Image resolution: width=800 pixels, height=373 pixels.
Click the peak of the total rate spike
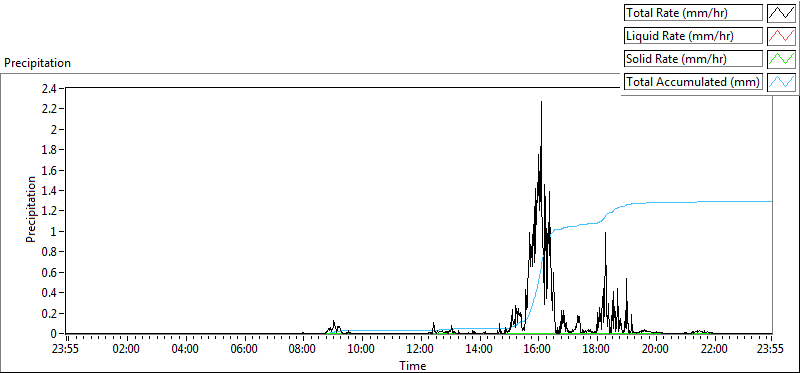[541, 102]
